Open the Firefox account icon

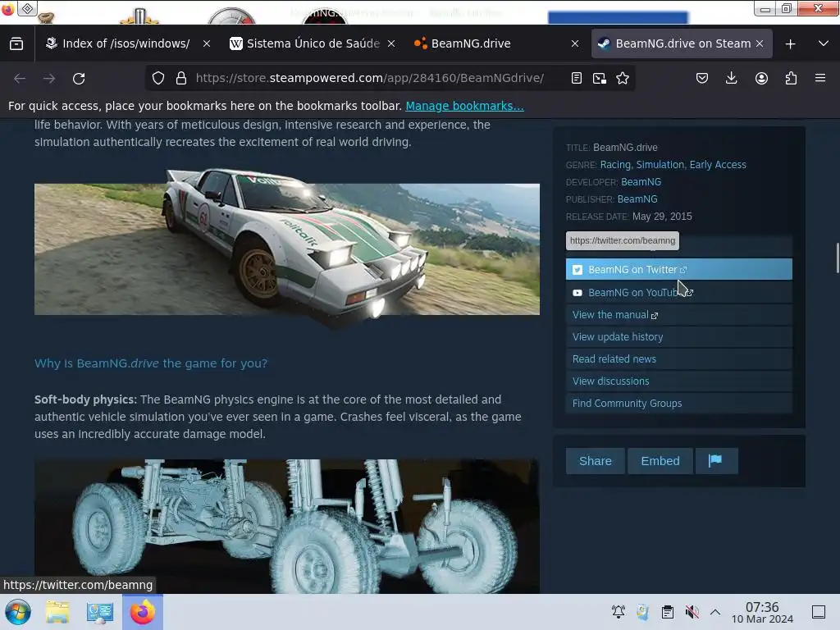(x=761, y=78)
